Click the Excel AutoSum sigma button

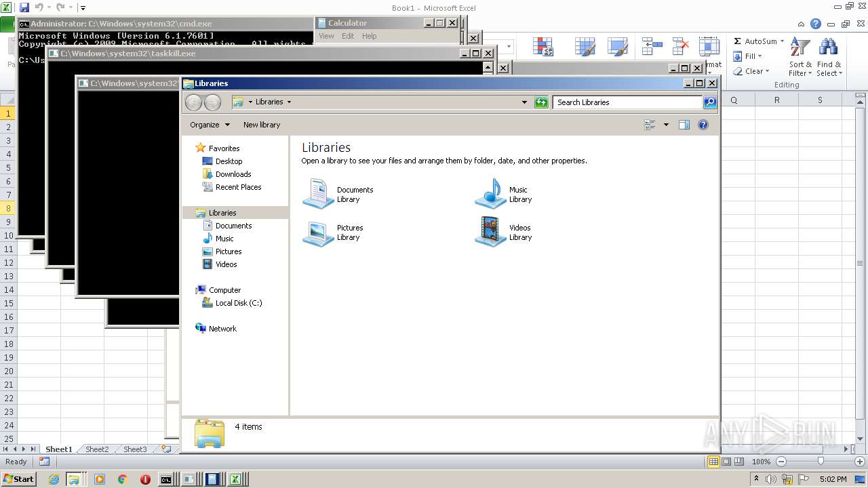[x=737, y=41]
